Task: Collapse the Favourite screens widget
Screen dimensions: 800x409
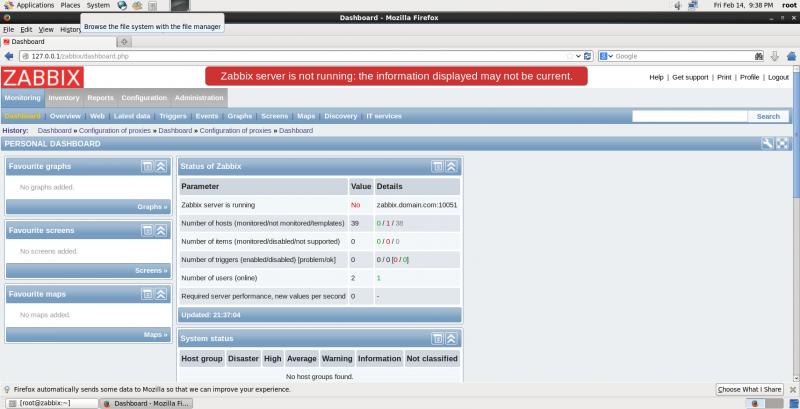Action: 161,231
